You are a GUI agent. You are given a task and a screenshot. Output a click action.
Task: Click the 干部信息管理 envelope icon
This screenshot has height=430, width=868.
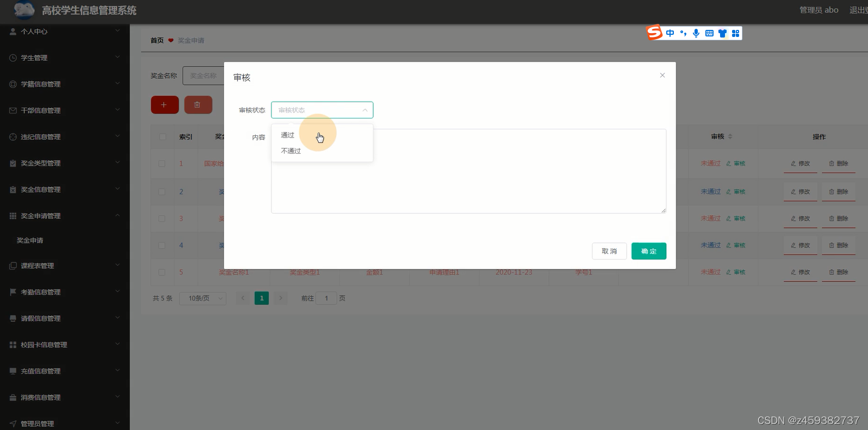(x=13, y=110)
